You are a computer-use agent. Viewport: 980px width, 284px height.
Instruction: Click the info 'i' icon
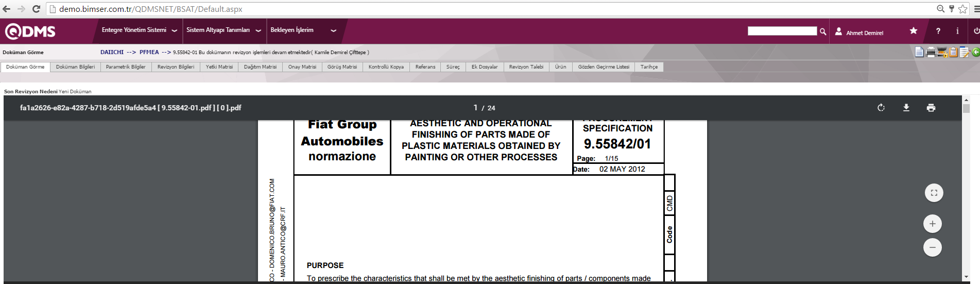(x=957, y=31)
